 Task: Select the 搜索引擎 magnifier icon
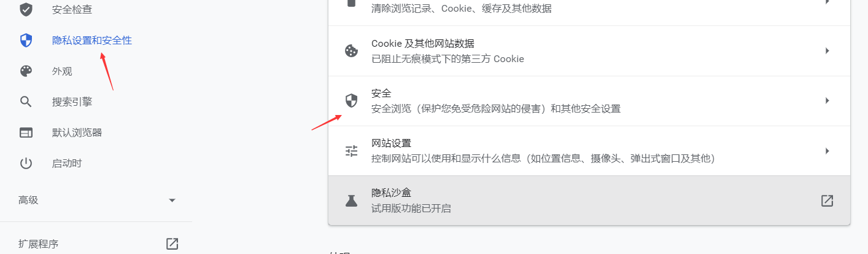(x=26, y=101)
